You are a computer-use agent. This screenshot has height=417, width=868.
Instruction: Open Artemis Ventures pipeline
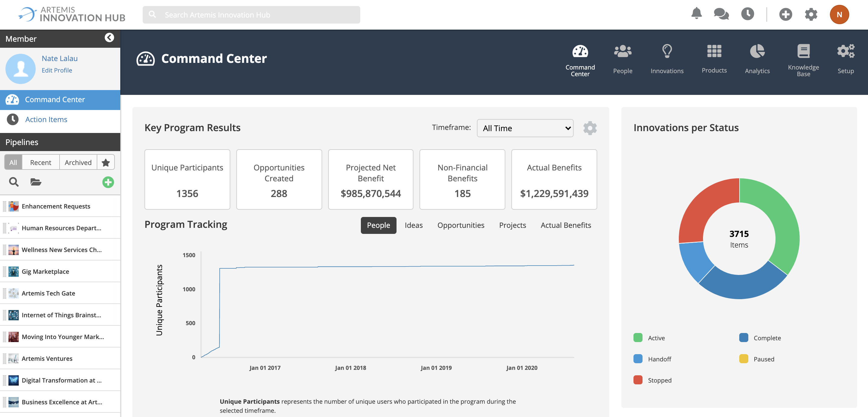(60, 358)
